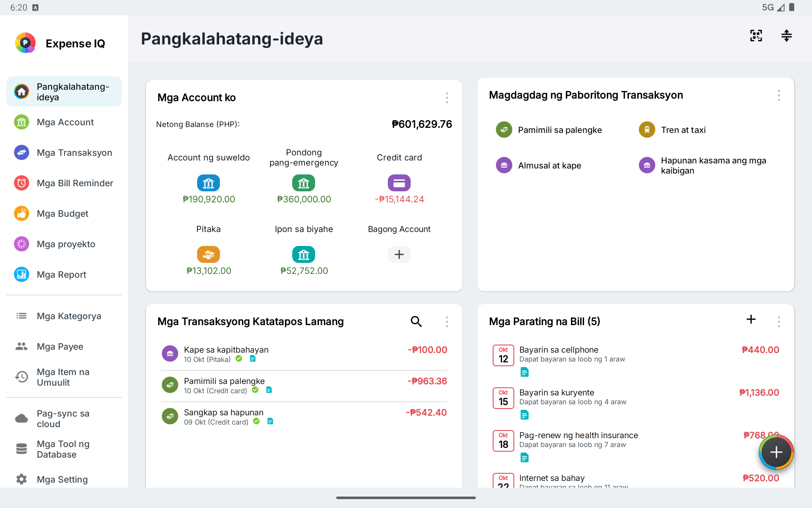Open Internet sa bahay bill
The image size is (812, 508).
point(636,480)
